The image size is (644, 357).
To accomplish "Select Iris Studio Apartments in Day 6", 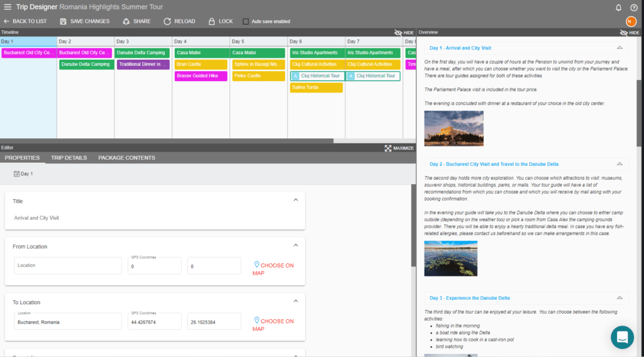I will coord(318,53).
